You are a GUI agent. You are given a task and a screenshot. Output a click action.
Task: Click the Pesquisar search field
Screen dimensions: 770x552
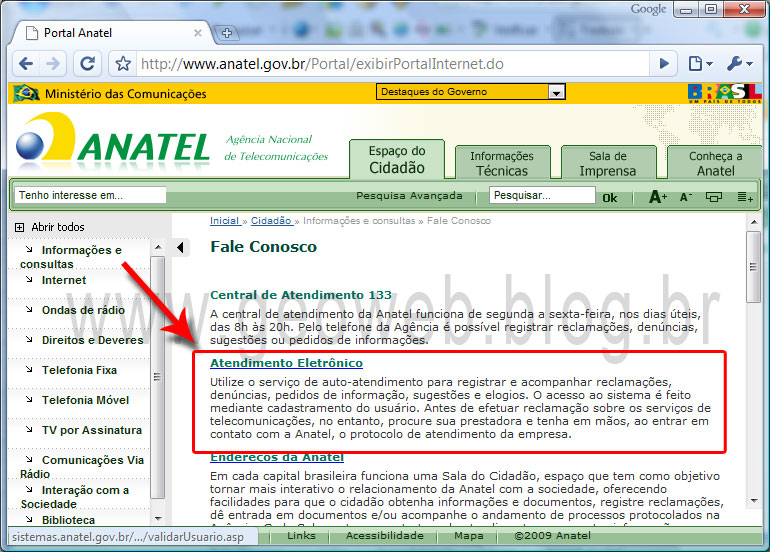542,195
